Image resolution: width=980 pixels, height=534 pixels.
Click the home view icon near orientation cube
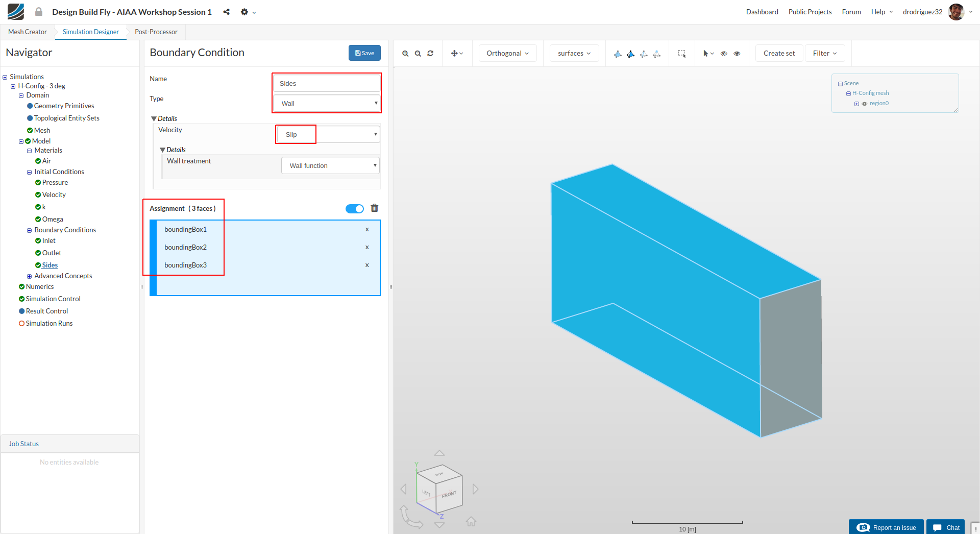point(471,521)
